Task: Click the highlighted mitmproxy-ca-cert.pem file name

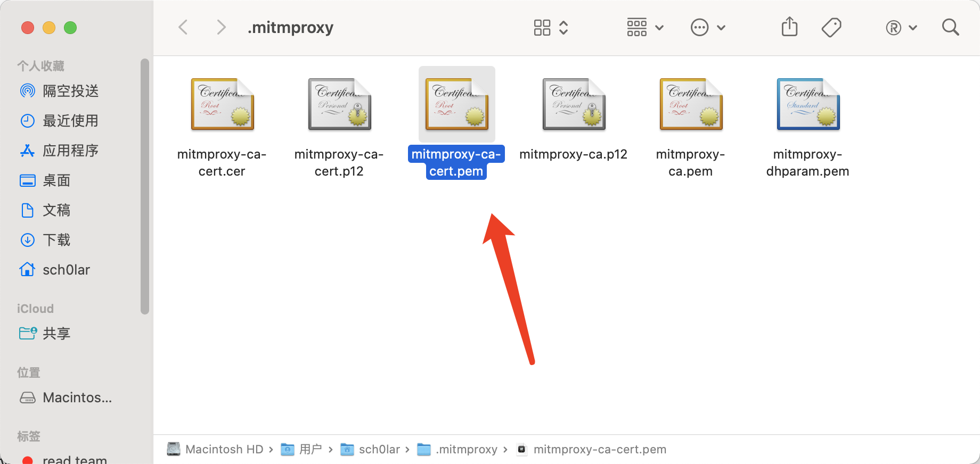Action: [x=456, y=162]
